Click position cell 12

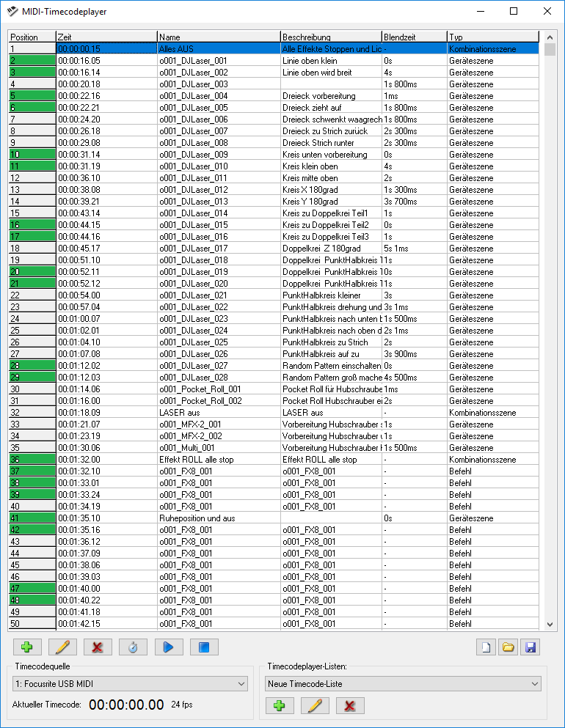32,178
